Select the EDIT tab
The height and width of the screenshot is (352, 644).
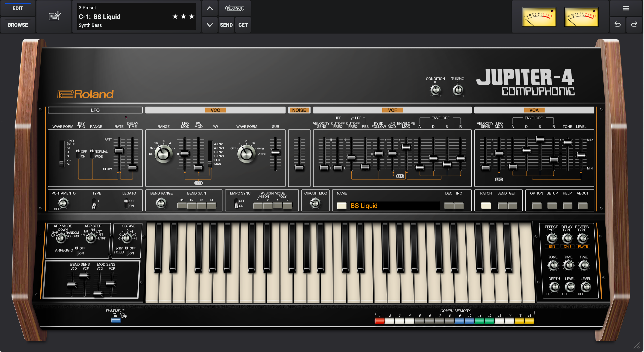coord(18,8)
